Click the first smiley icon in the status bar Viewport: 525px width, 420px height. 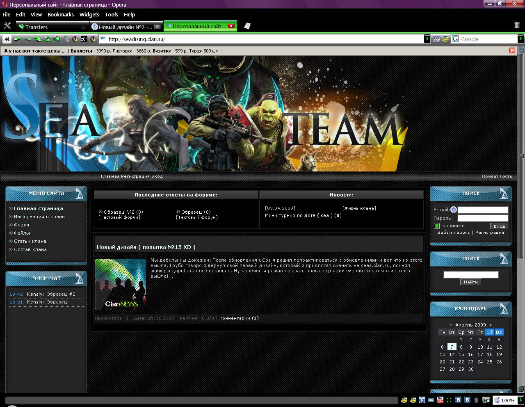point(404,400)
